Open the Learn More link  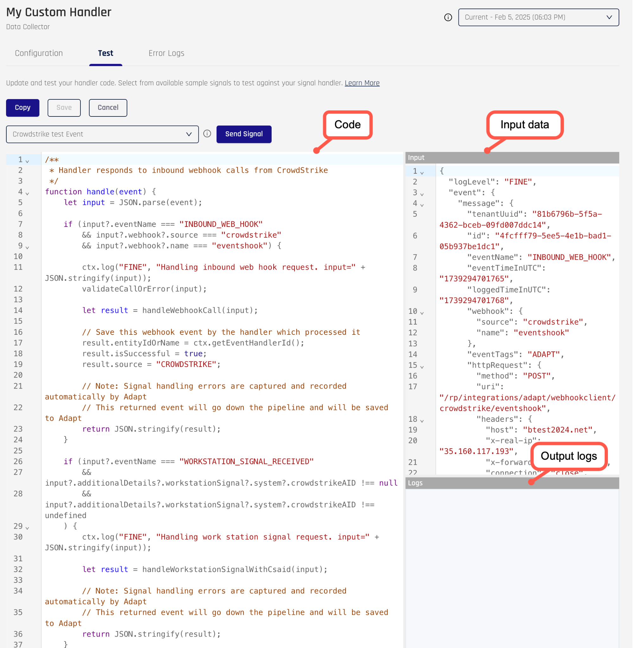pyautogui.click(x=362, y=83)
